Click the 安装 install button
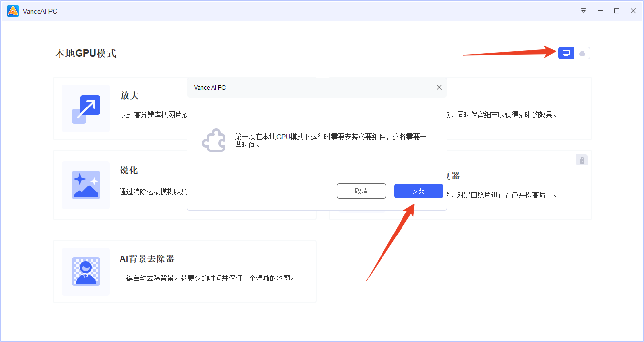 point(418,191)
